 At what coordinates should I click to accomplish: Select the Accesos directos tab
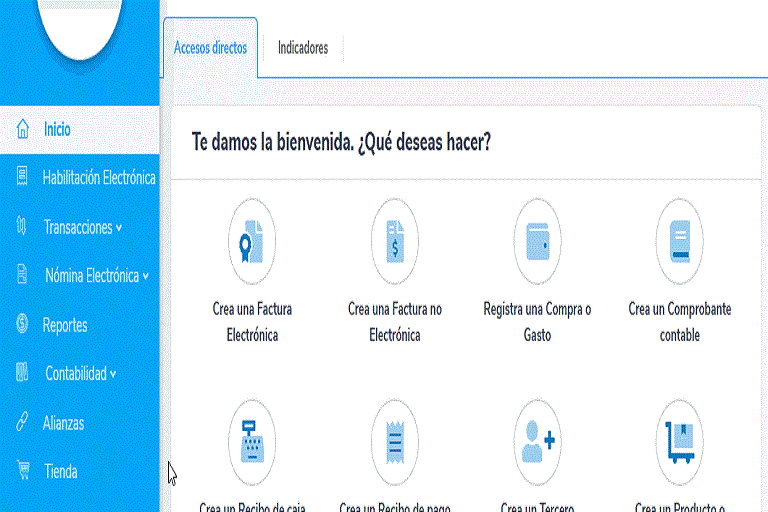(x=210, y=48)
